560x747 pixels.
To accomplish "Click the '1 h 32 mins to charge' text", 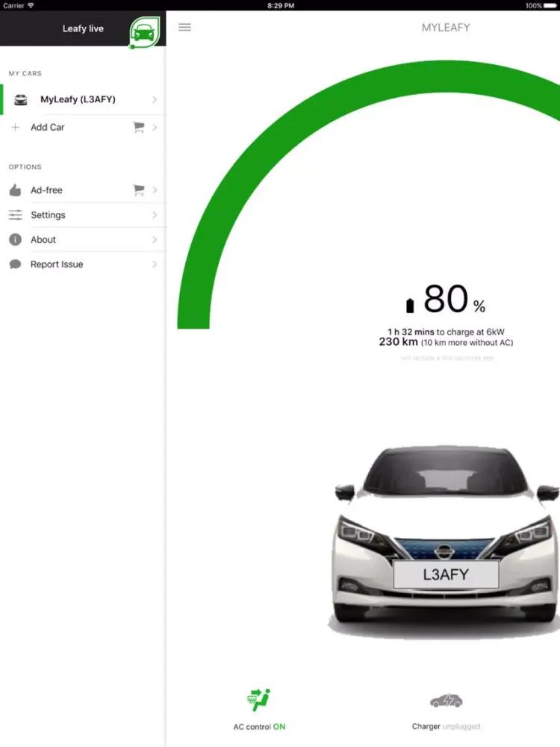I will tap(446, 332).
